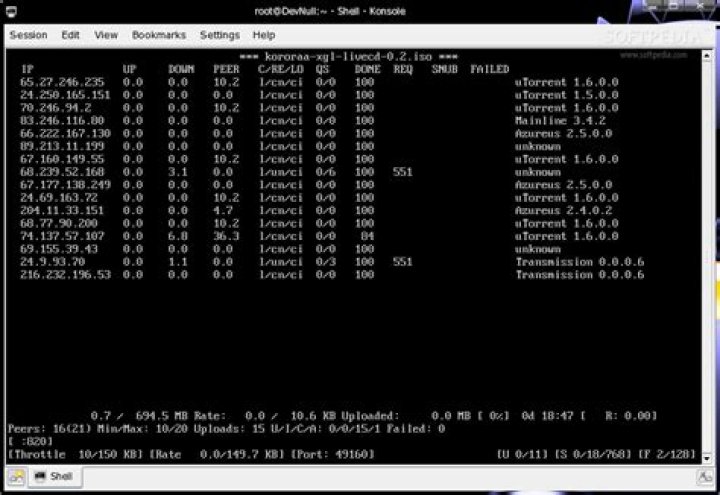Click the UP column header

pos(129,69)
